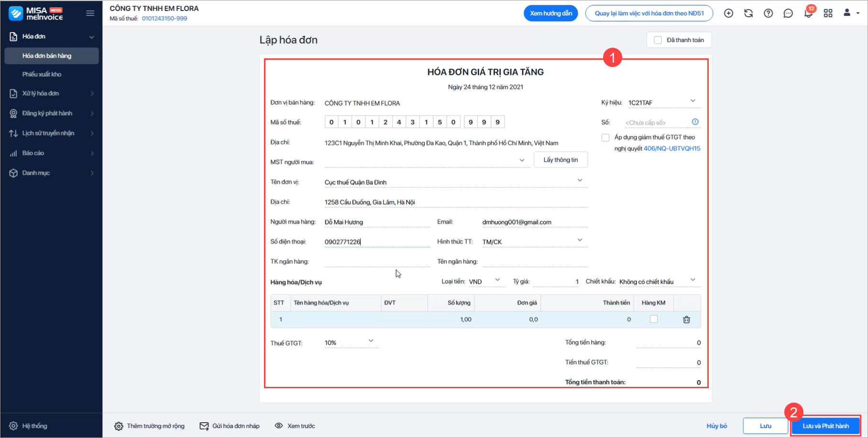
Task: Open the user account icon
Action: (x=847, y=13)
